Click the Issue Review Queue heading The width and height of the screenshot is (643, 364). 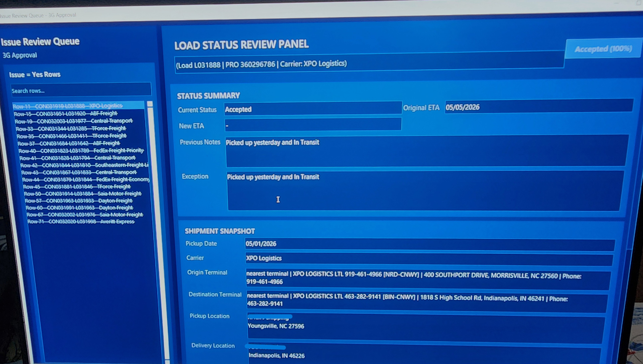coord(40,41)
